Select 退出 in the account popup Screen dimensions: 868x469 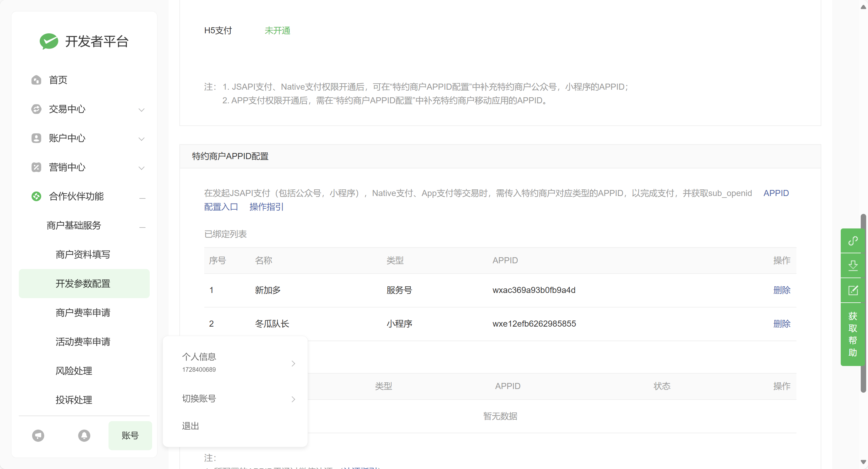[x=190, y=426]
